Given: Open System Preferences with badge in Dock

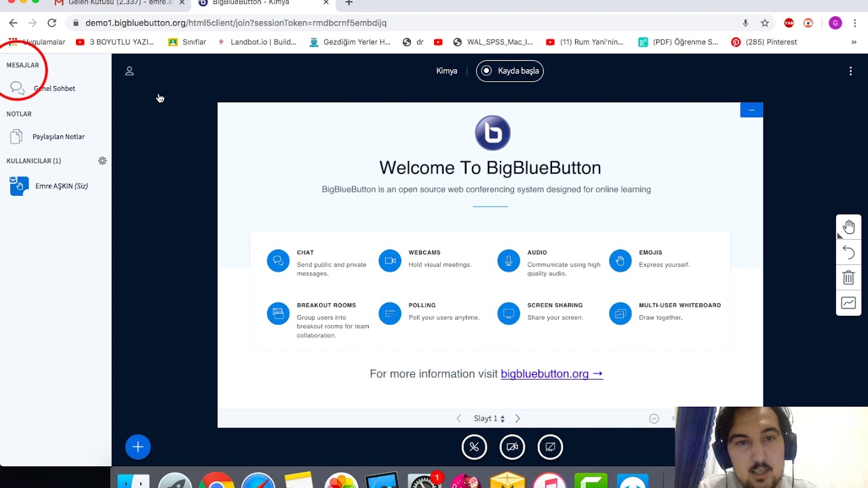Looking at the screenshot, I should click(x=425, y=481).
